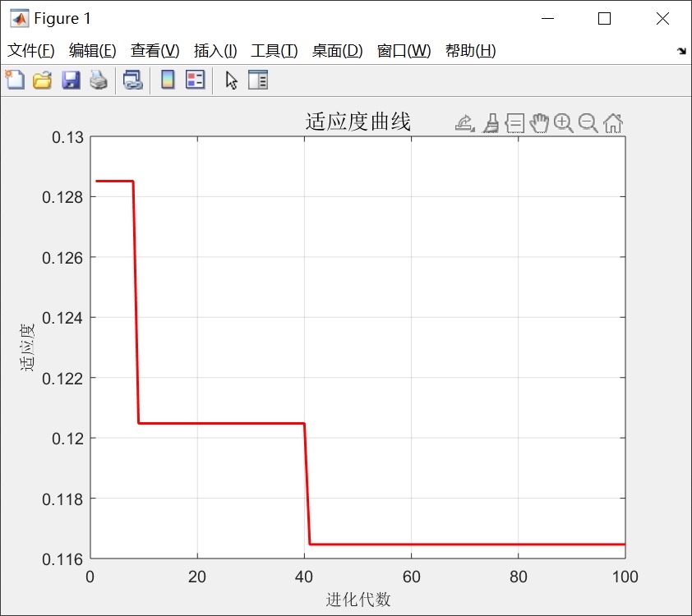The image size is (692, 616).
Task: Insert a colorbar into the plot
Action: point(170,80)
